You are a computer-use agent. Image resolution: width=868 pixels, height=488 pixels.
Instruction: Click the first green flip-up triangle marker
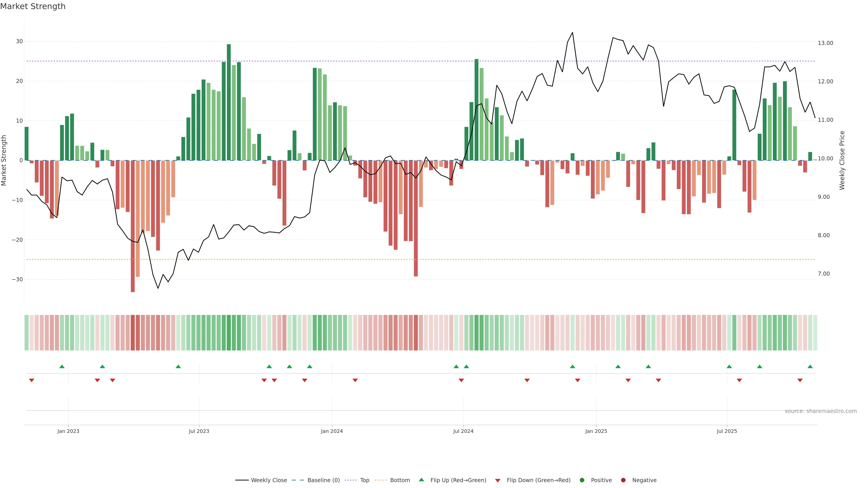coord(62,366)
